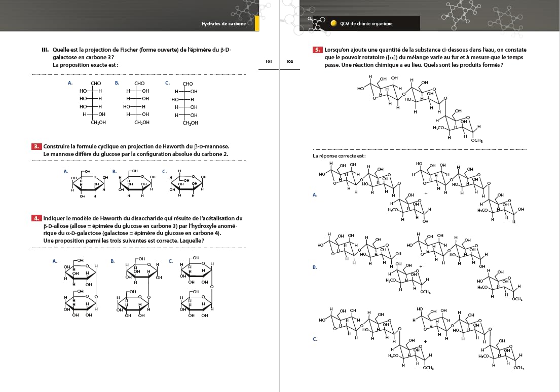Viewport: 560px width, 392px height.
Task: Click the 'A.' label in question III
Action: pos(70,83)
